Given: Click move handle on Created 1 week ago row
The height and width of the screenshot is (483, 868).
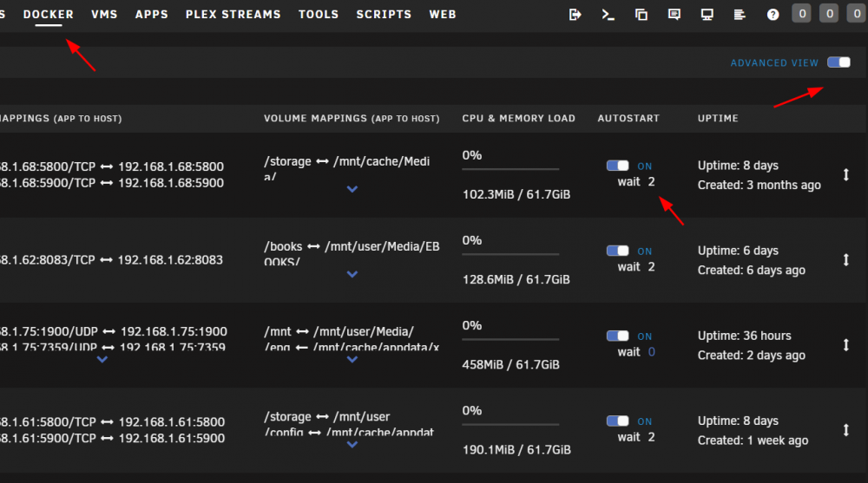Looking at the screenshot, I should click(x=845, y=430).
